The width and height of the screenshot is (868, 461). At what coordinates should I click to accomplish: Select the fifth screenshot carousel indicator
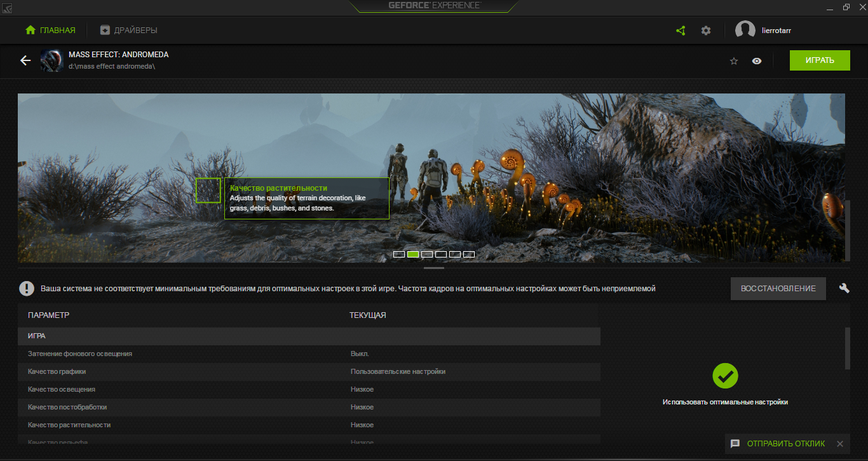click(455, 254)
